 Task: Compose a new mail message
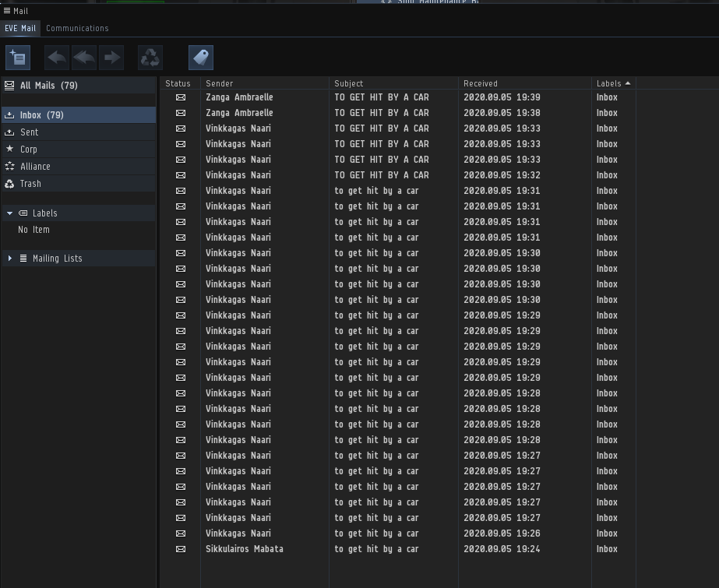pyautogui.click(x=18, y=58)
